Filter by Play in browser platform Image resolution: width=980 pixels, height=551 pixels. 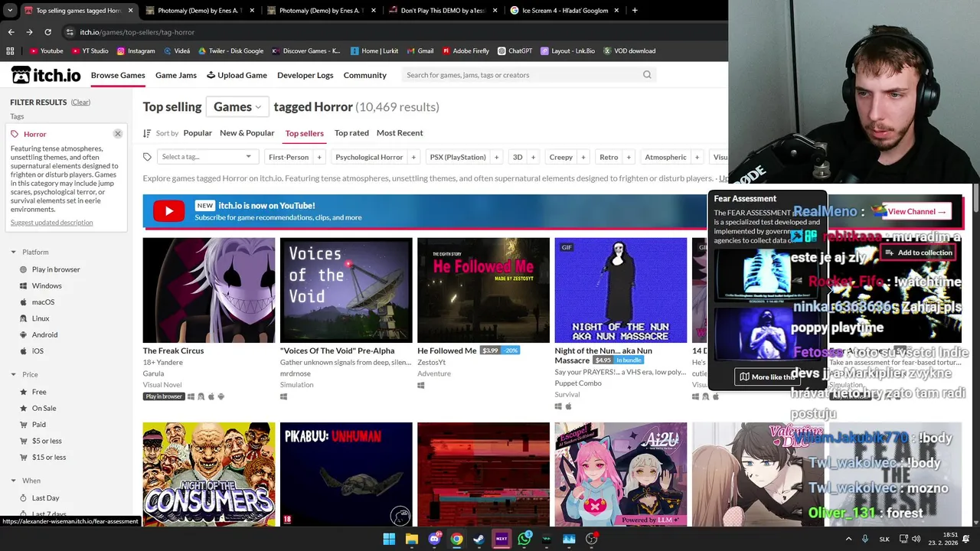pos(56,269)
